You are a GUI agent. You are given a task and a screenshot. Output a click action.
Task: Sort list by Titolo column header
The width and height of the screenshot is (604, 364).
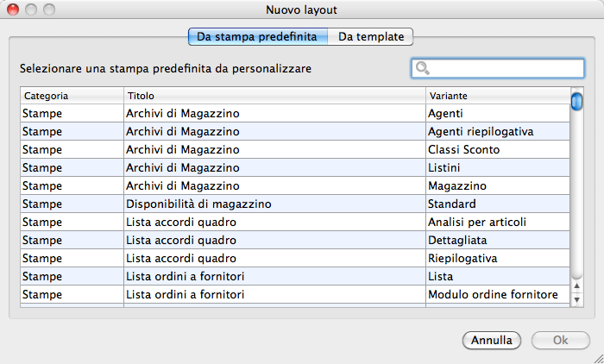(274, 95)
